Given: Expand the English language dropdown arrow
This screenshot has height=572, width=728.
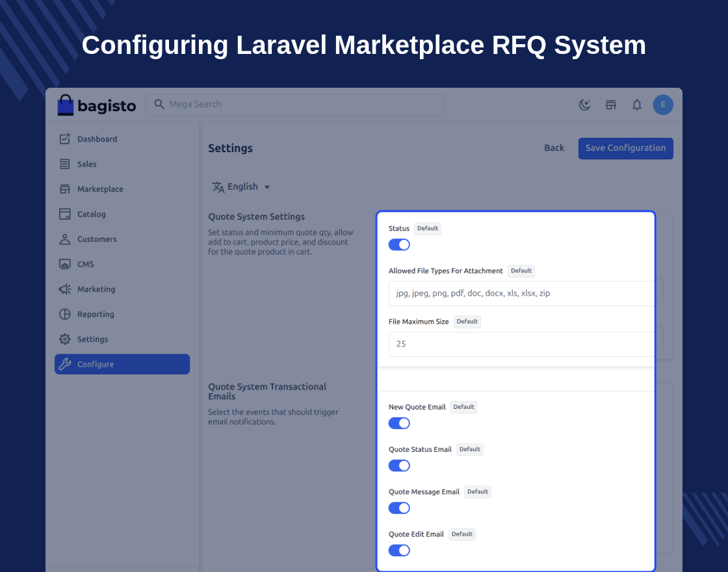Looking at the screenshot, I should click(267, 187).
